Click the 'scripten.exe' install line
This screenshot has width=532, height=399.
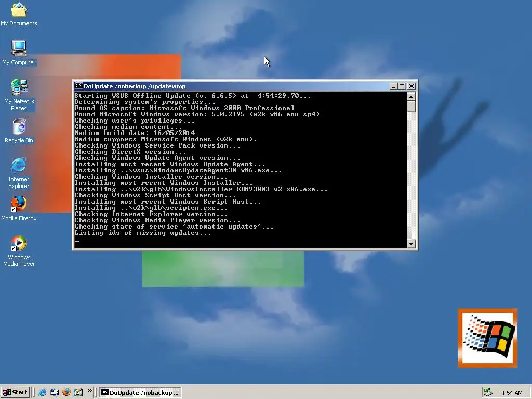(x=151, y=208)
